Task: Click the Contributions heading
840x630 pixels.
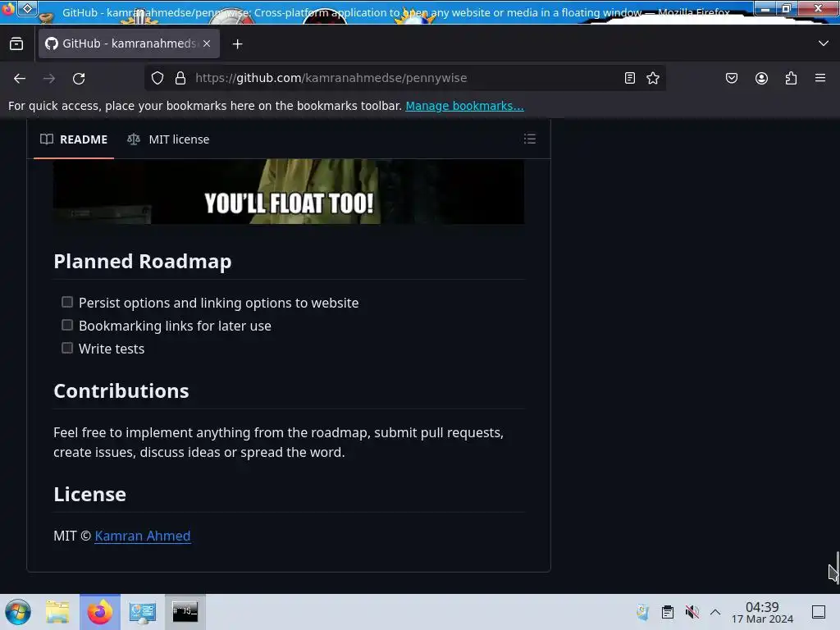Action: [x=121, y=391]
